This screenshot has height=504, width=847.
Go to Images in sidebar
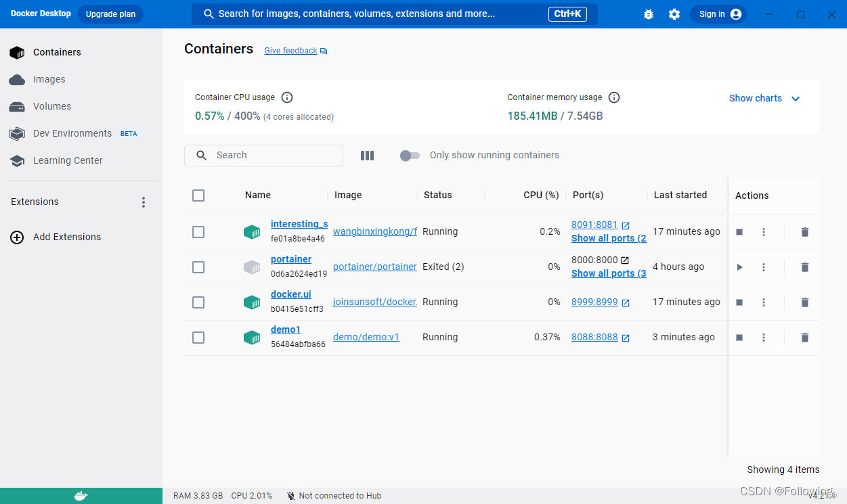[x=81, y=79]
